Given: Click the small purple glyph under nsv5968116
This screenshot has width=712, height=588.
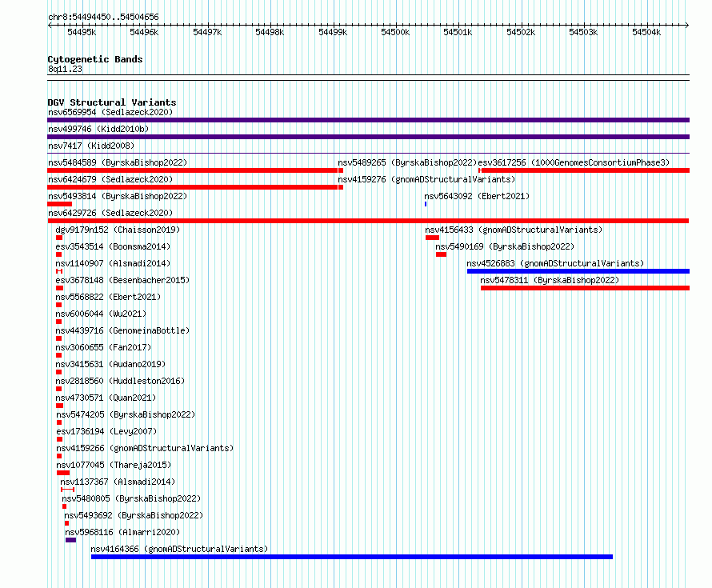Looking at the screenshot, I should (x=71, y=540).
